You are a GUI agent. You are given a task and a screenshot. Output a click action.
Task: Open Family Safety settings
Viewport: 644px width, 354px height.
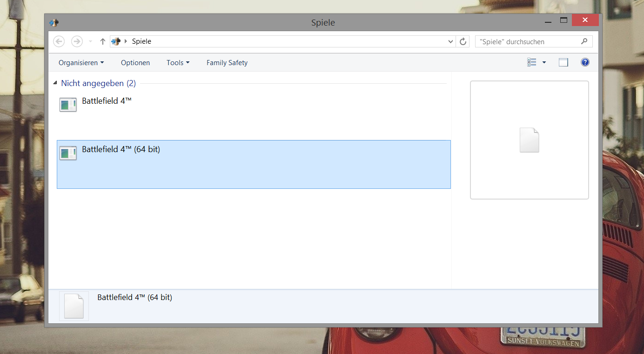point(227,63)
